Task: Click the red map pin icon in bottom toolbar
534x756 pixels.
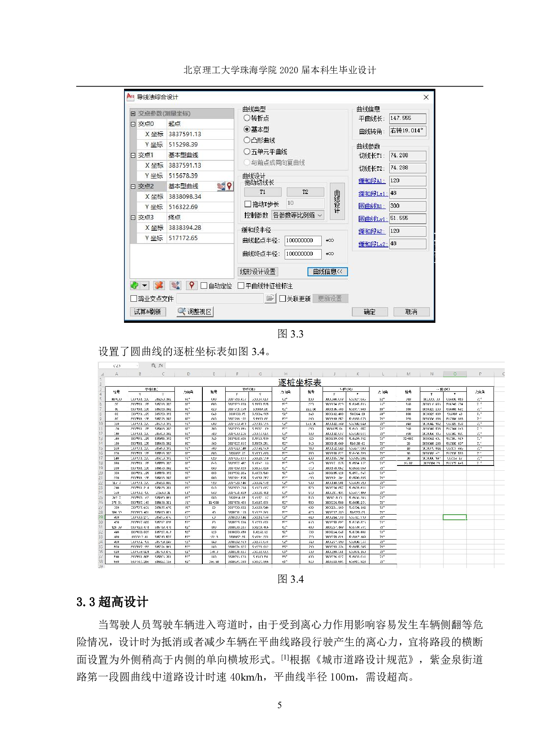Action: [192, 285]
